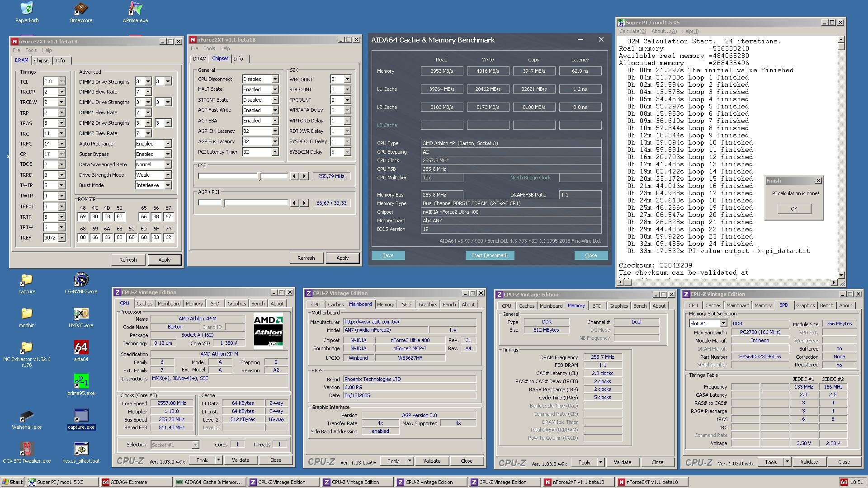Viewport: 868px width, 488px height.
Task: Click CPU-Z Memory window title icon
Action: click(x=500, y=295)
